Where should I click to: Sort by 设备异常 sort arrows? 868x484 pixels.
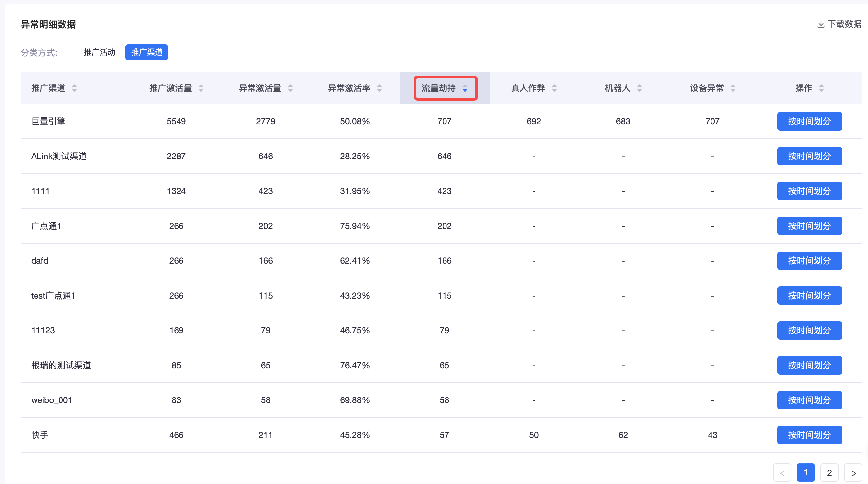tap(733, 88)
